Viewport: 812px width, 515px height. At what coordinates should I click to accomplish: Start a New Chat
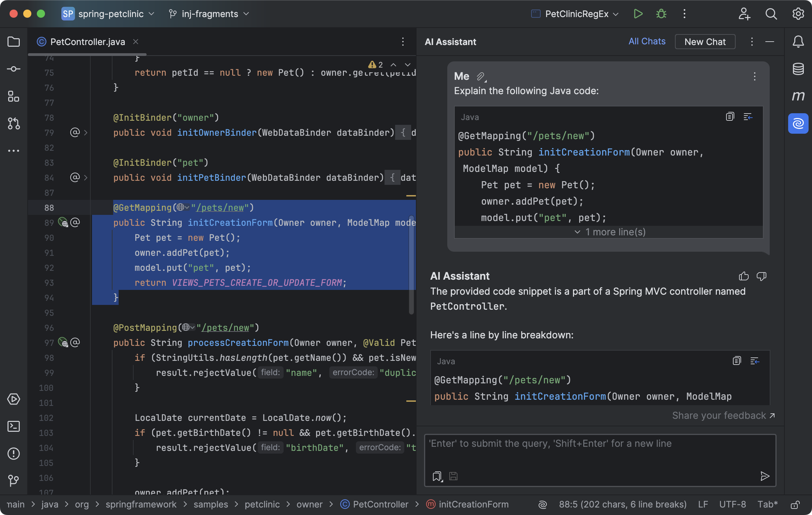pos(705,42)
